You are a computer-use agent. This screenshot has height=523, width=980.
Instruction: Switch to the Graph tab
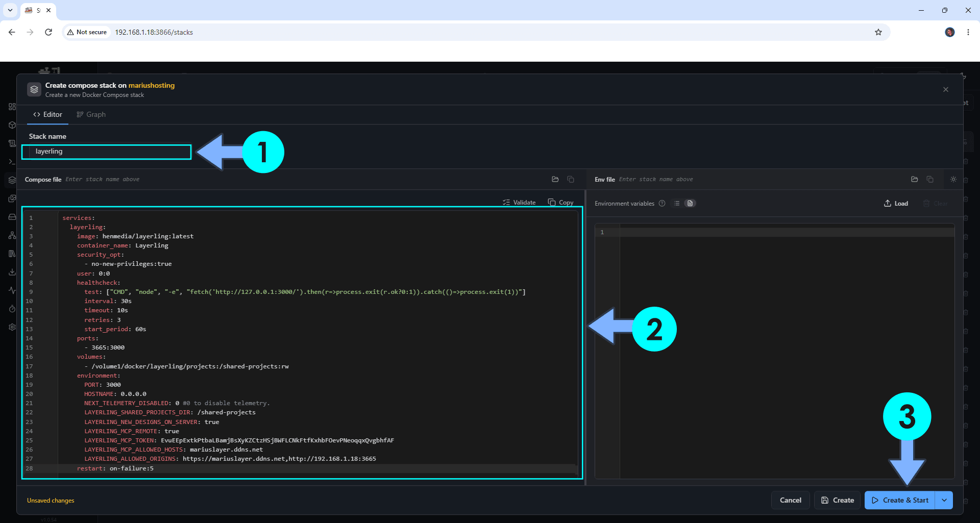click(x=91, y=114)
